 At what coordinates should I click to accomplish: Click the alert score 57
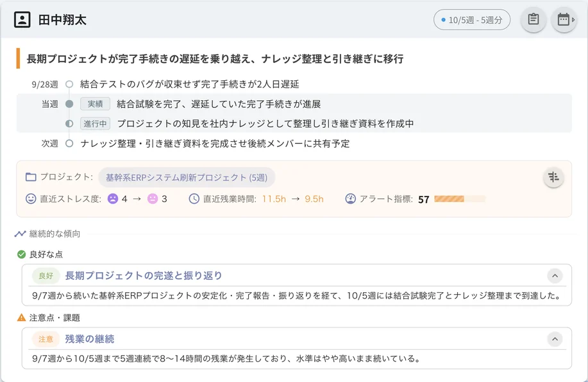point(424,200)
